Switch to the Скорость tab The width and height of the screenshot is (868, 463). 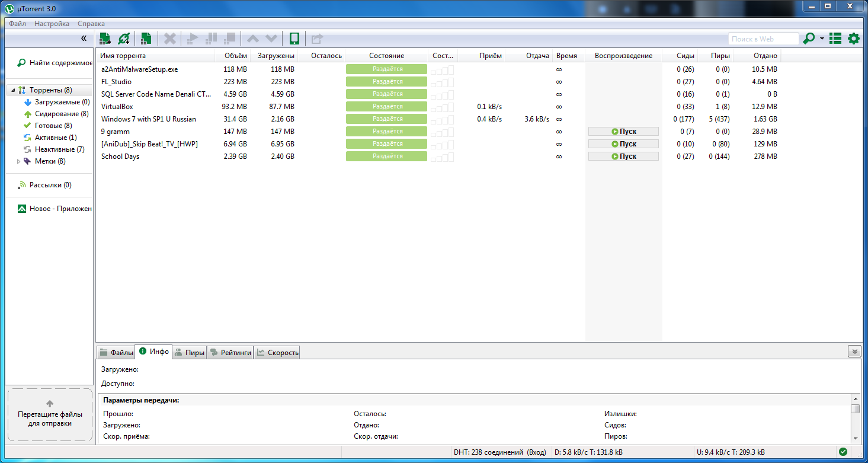pyautogui.click(x=277, y=352)
